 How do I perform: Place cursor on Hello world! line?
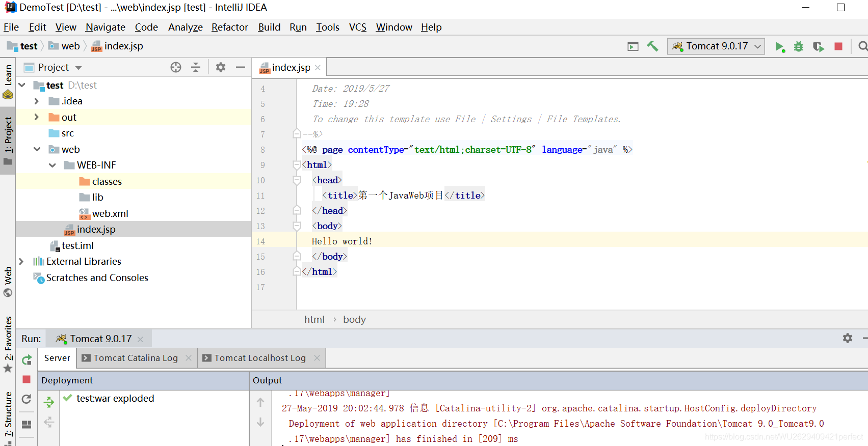coord(341,241)
